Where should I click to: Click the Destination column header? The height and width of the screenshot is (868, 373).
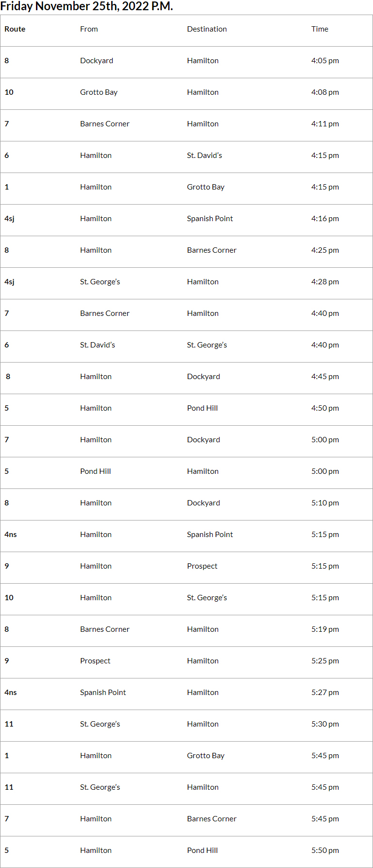pos(207,29)
